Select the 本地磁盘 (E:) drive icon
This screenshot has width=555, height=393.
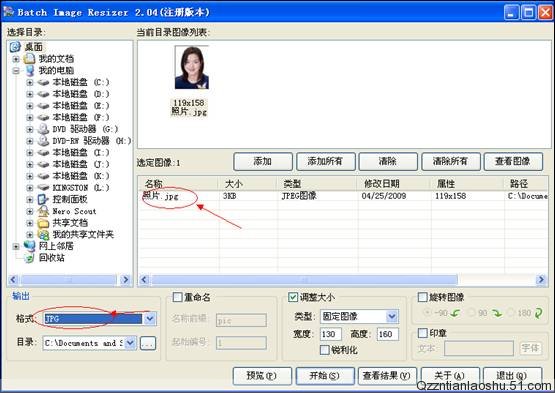click(x=43, y=106)
